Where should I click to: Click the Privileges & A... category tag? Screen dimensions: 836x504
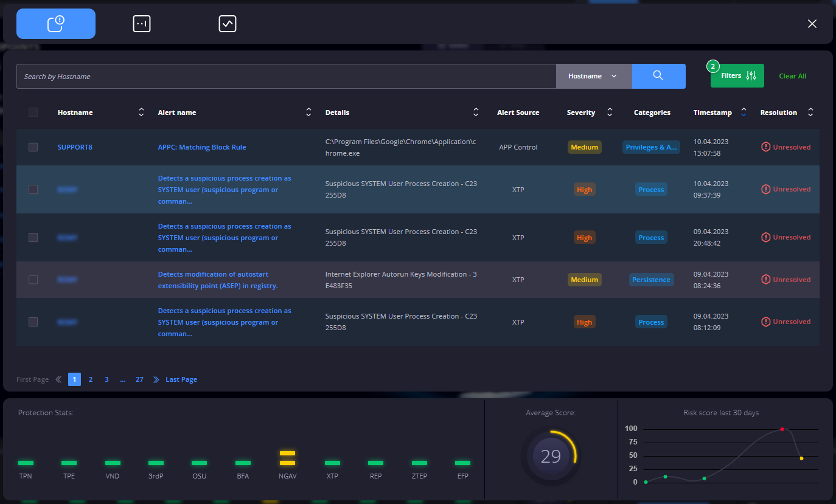(651, 147)
